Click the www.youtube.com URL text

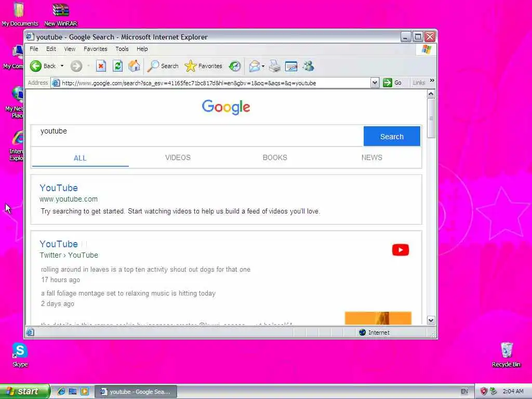click(x=69, y=199)
